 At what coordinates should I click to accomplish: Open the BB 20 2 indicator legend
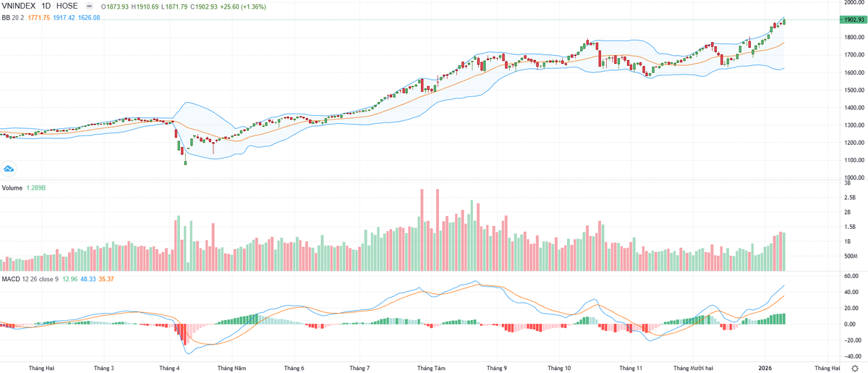tap(12, 17)
